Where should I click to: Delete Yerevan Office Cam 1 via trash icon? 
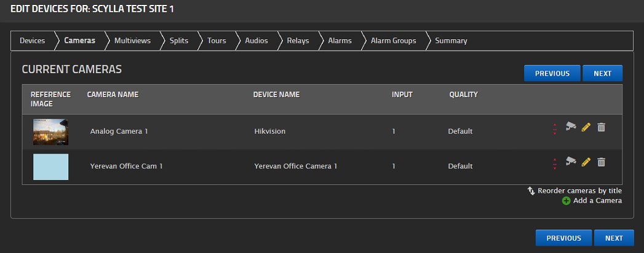pos(602,162)
